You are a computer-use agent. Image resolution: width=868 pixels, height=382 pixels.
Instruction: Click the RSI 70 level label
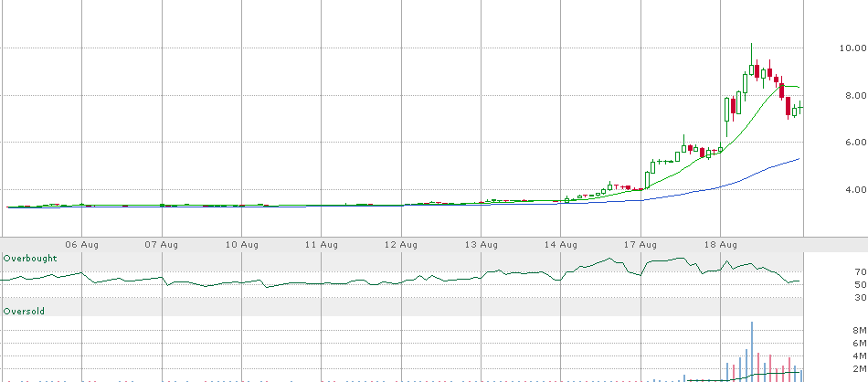pyautogui.click(x=860, y=271)
